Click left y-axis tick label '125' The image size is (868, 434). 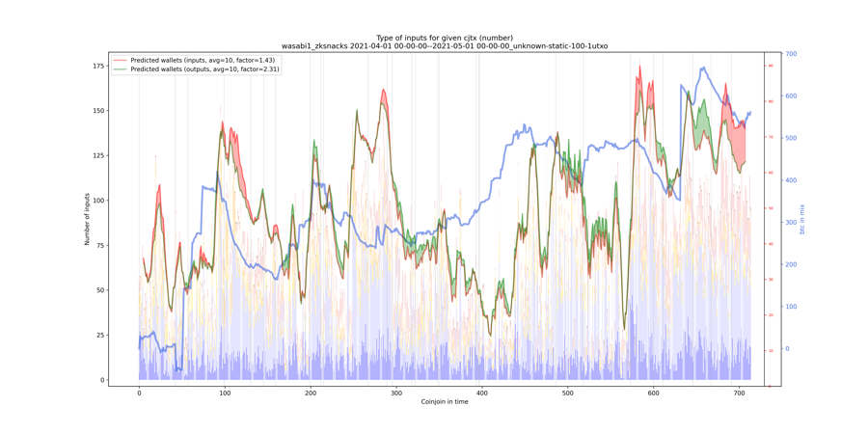point(98,155)
